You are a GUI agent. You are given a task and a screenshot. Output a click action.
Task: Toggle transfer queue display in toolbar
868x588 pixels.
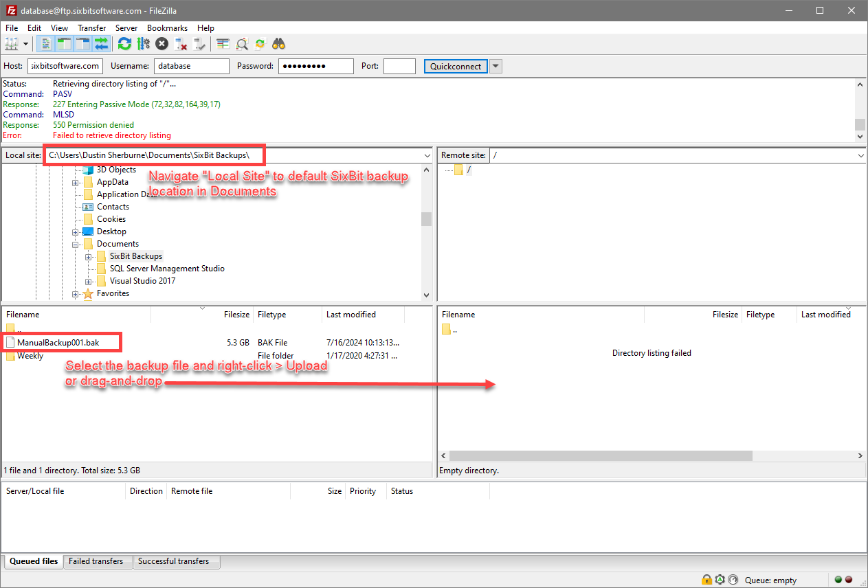pyautogui.click(x=102, y=44)
